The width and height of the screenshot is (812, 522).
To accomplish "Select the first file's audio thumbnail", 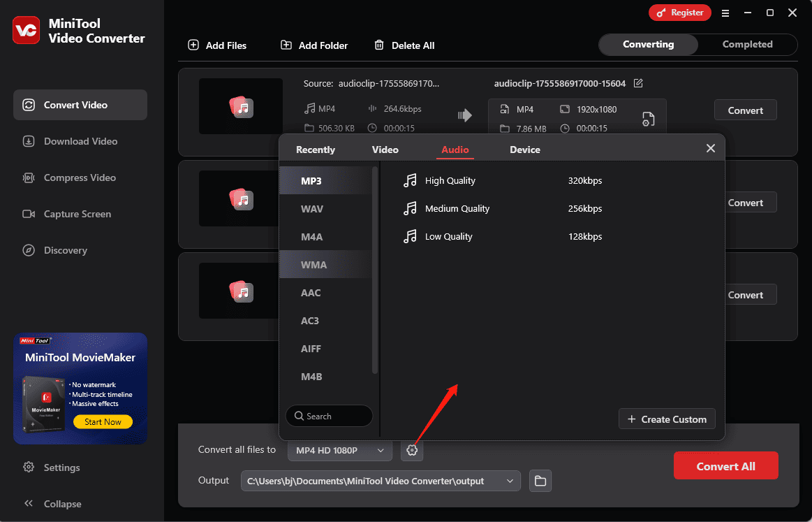I will tap(241, 106).
